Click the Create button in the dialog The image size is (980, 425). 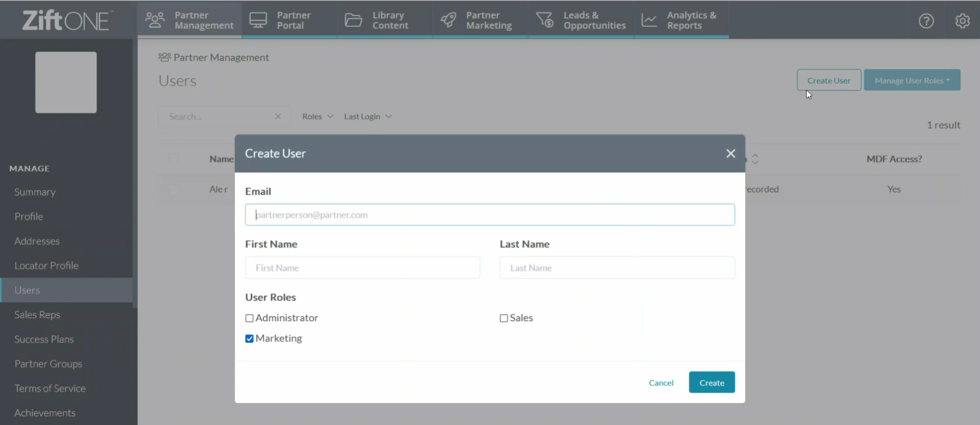point(712,383)
